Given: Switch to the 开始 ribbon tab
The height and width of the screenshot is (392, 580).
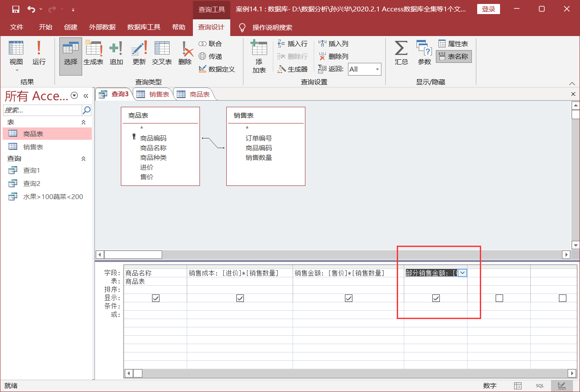Looking at the screenshot, I should click(x=45, y=27).
